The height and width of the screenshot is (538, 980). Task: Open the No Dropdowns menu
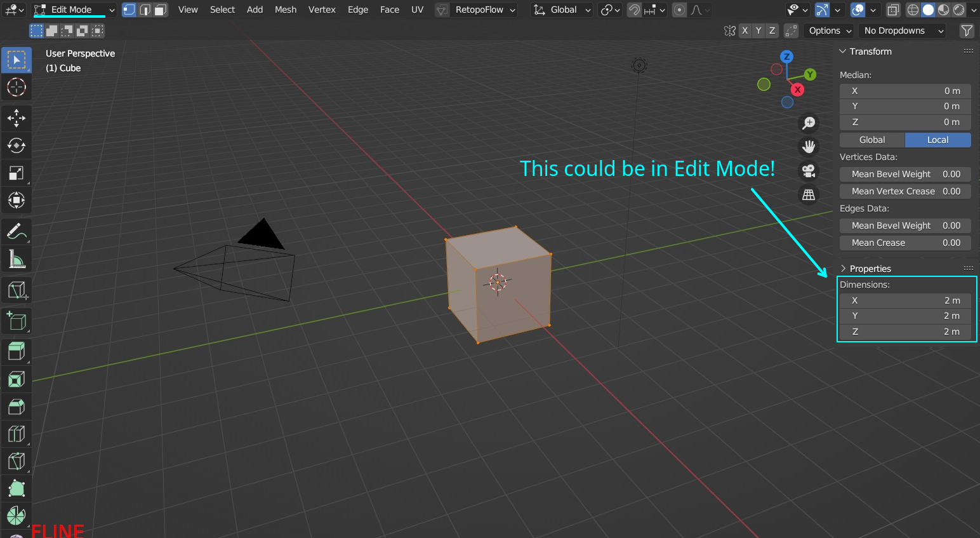click(903, 30)
